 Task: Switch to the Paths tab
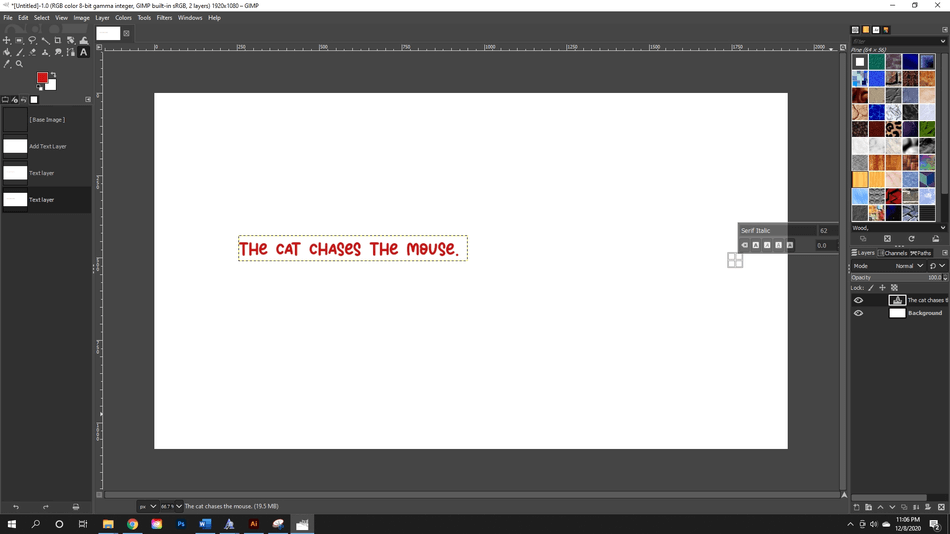[x=920, y=253]
